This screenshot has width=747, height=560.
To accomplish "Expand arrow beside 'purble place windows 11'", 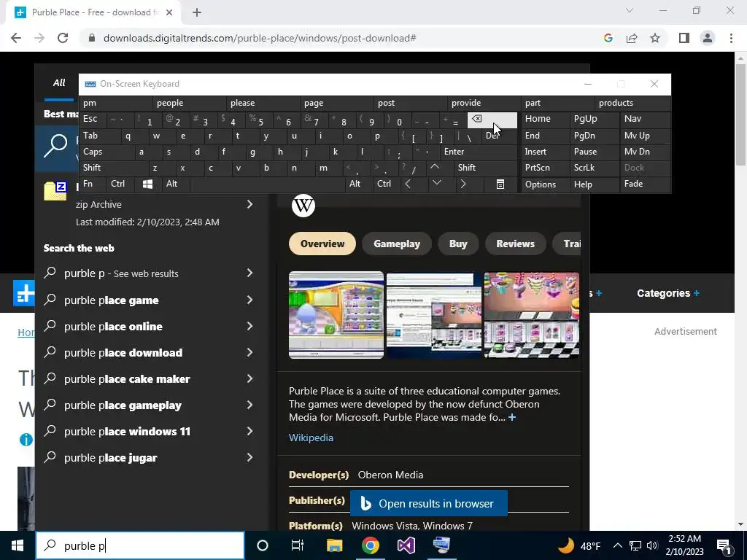I will (x=249, y=431).
